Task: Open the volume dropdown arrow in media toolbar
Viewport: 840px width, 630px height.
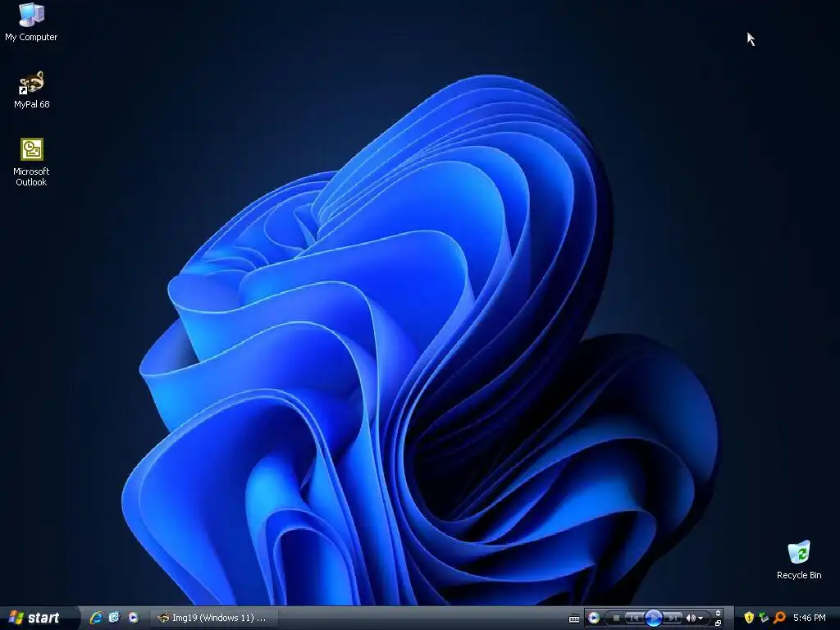Action: pos(701,619)
